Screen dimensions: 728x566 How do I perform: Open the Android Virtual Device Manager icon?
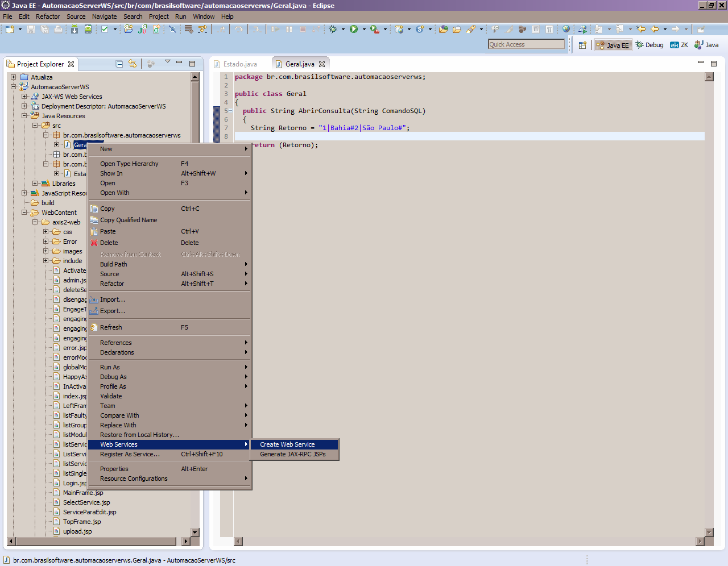tap(88, 29)
